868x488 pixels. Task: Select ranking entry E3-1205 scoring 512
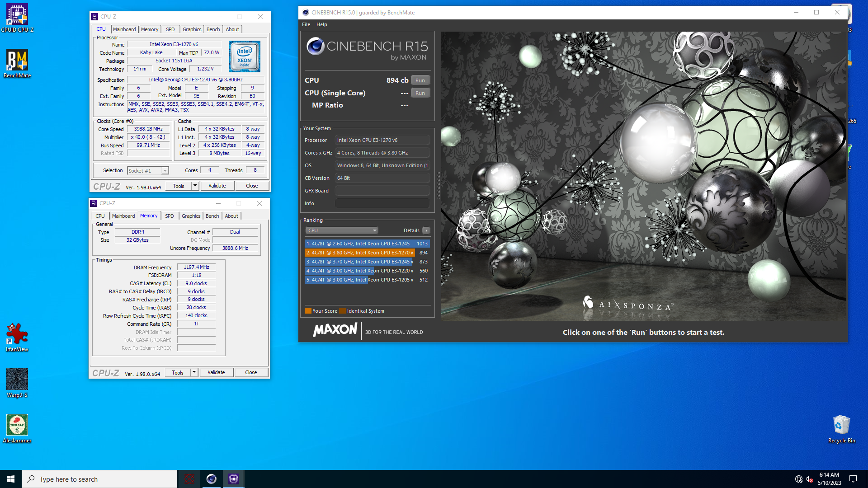(367, 280)
